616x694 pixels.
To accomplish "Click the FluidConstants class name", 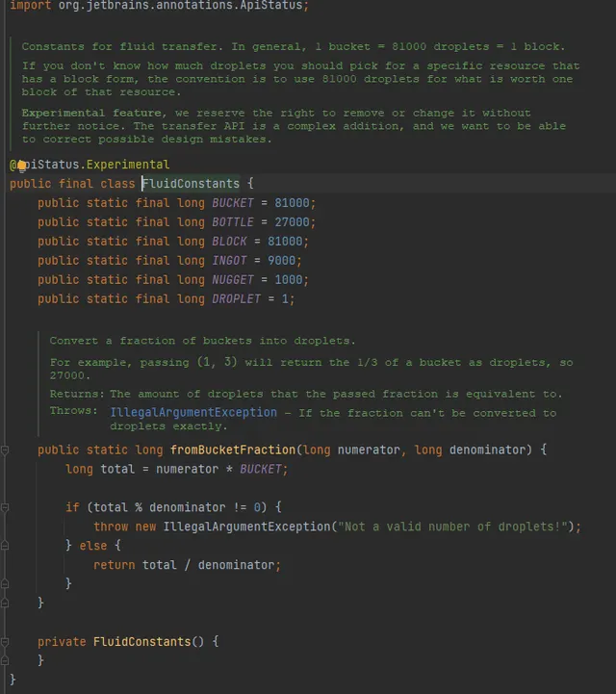I will [191, 184].
